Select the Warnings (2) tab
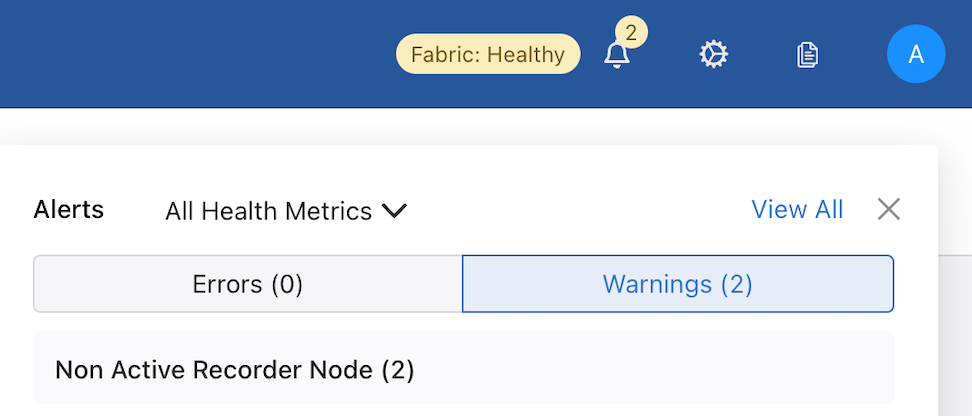The height and width of the screenshot is (416, 972). [x=677, y=284]
